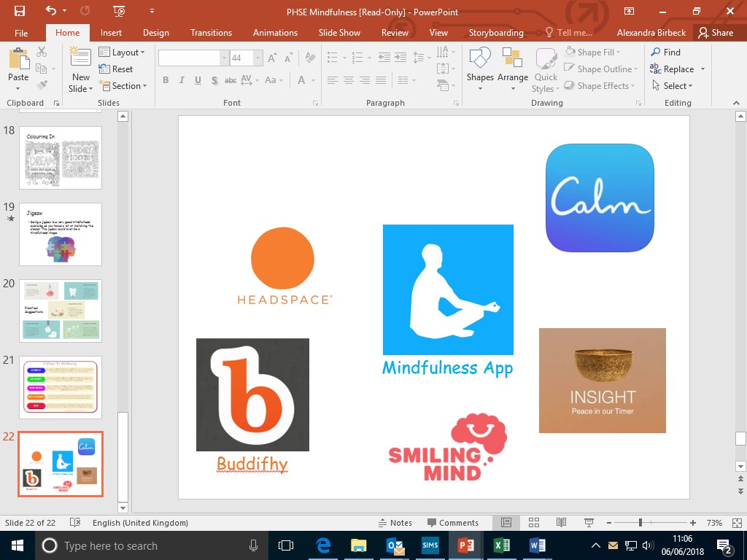Viewport: 747px width, 560px height.
Task: Zoom in with the plus button
Action: (x=693, y=522)
